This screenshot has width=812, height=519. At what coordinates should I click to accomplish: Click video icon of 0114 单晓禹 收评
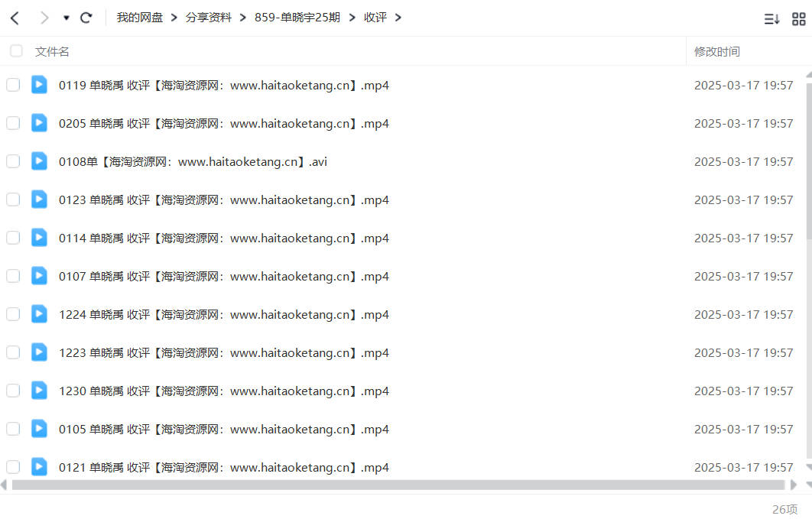[39, 238]
